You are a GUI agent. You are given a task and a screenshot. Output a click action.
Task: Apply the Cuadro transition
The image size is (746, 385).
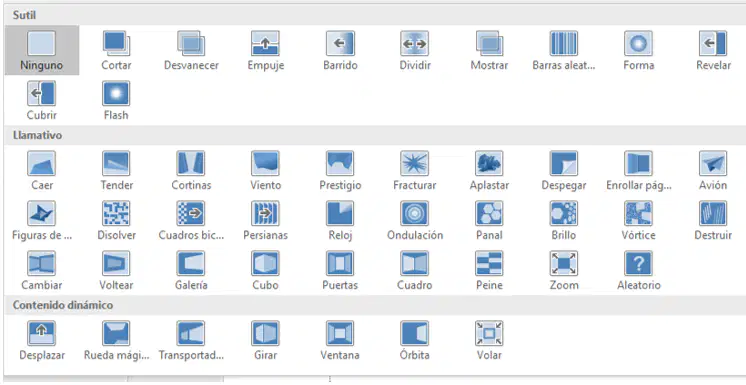pos(415,270)
